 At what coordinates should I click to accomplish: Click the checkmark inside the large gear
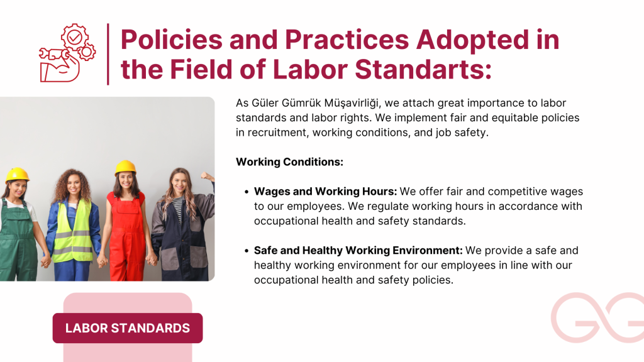[75, 38]
